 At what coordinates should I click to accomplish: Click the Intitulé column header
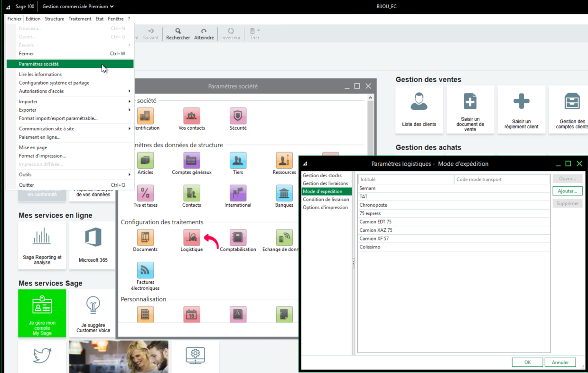point(406,180)
